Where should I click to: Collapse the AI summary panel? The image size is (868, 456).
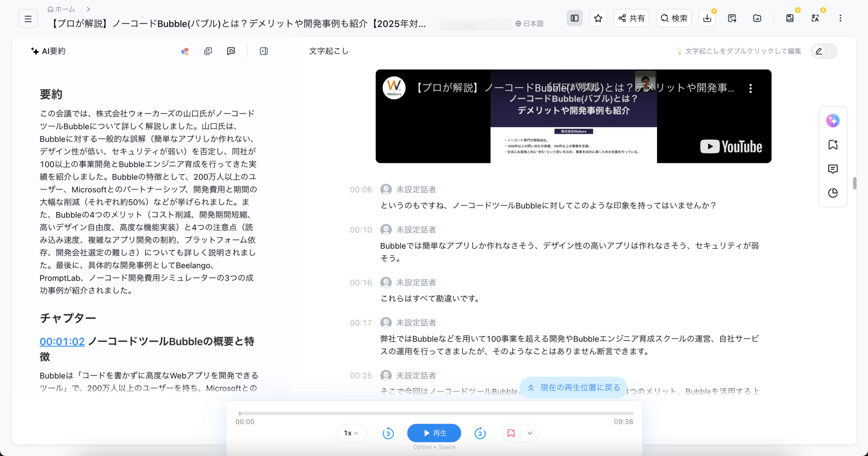(x=263, y=51)
